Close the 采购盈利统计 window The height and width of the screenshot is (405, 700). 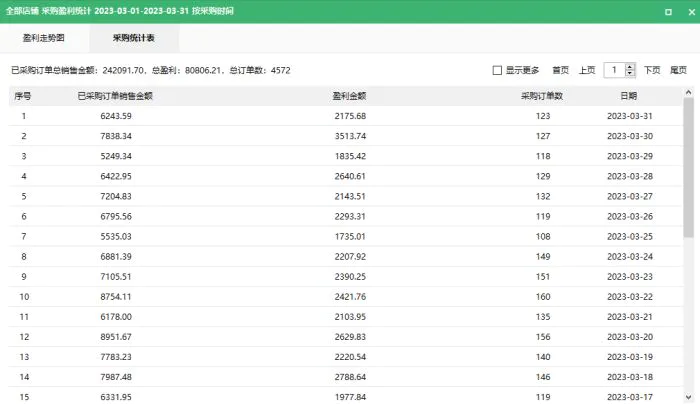[692, 12]
